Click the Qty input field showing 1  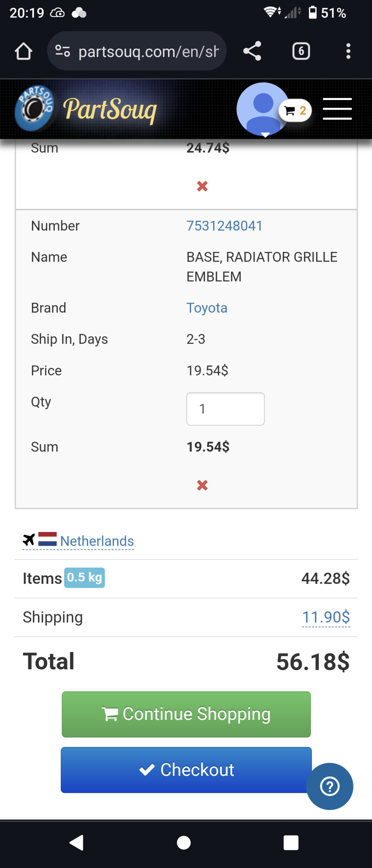click(225, 409)
